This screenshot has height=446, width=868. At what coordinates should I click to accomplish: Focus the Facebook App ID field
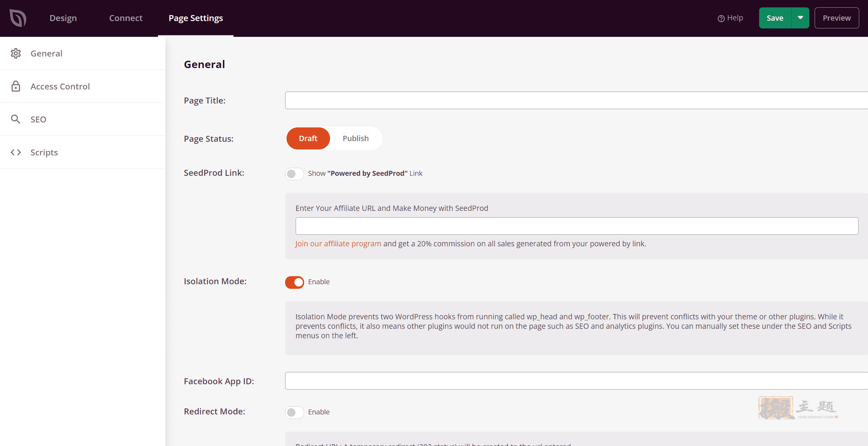coord(576,381)
